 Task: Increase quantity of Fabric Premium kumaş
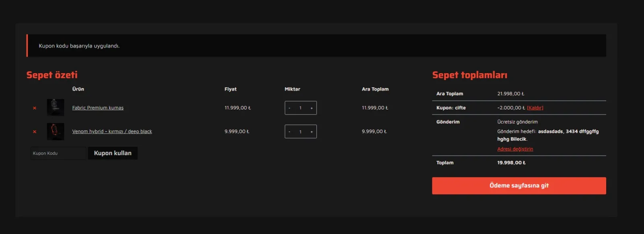click(x=312, y=108)
